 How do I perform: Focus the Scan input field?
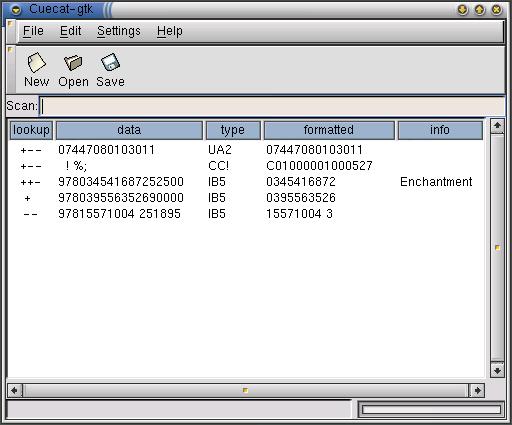272,106
